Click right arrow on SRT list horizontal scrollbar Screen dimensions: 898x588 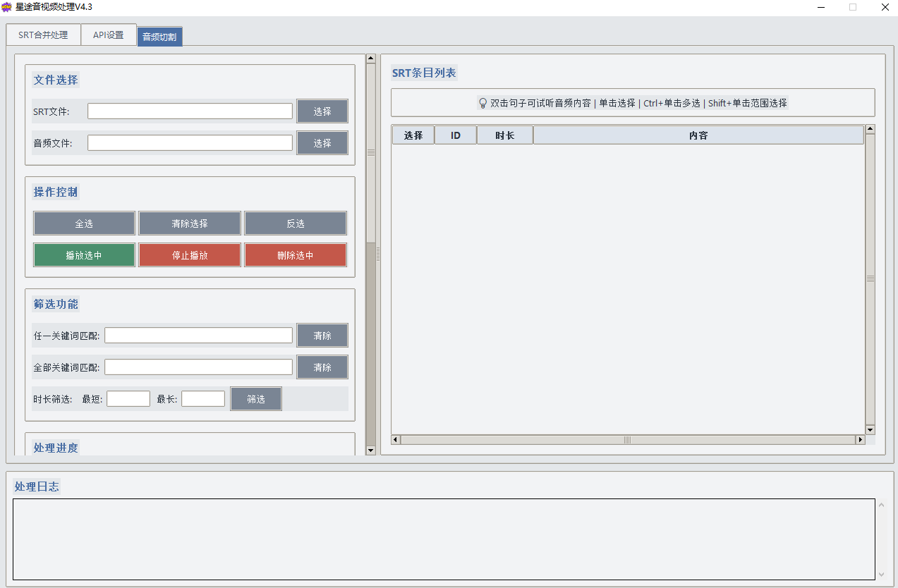860,440
